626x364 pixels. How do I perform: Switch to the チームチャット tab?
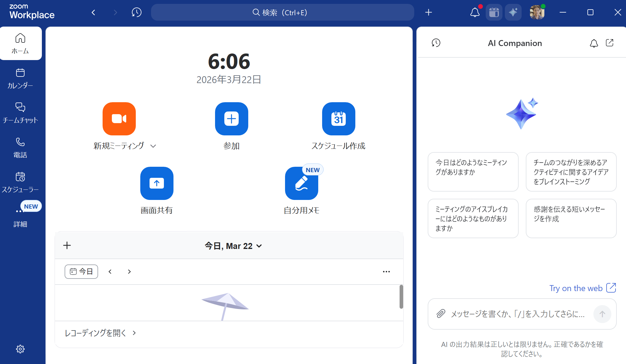coord(20,112)
